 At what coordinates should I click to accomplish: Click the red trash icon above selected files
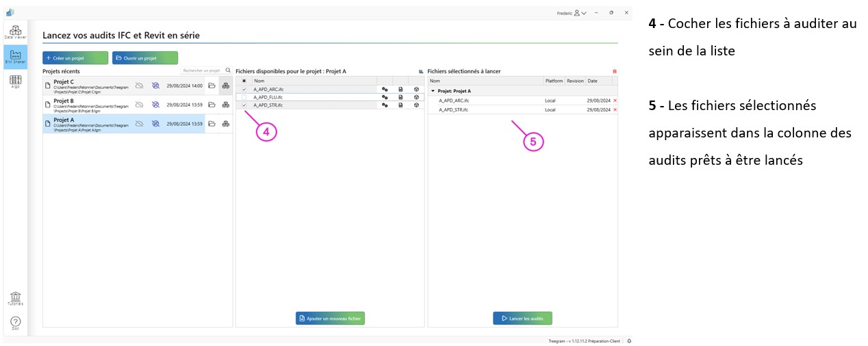click(614, 71)
